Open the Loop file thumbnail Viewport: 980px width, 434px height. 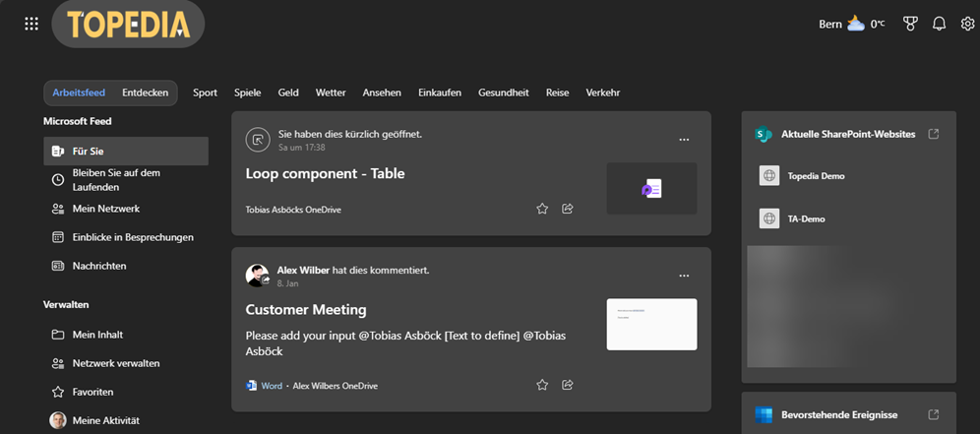[652, 188]
